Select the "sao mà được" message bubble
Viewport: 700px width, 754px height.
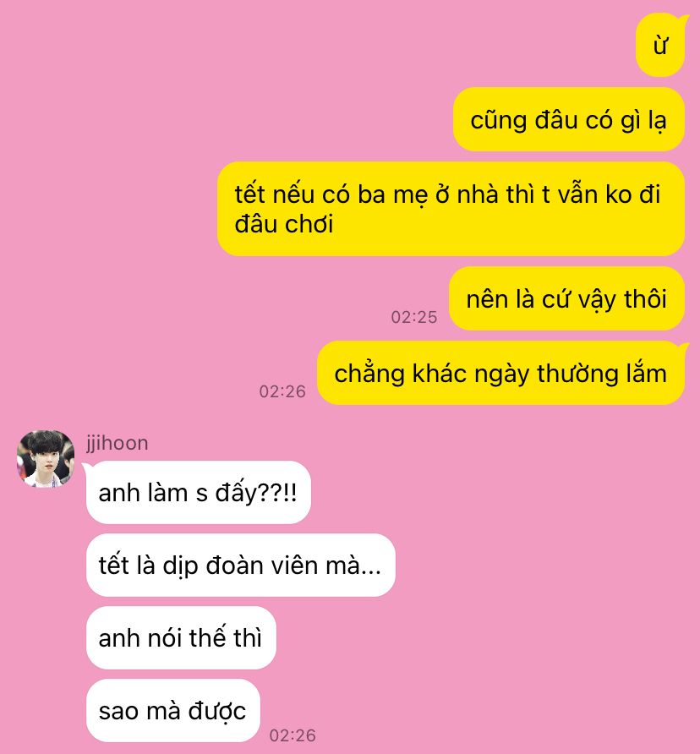(x=172, y=711)
